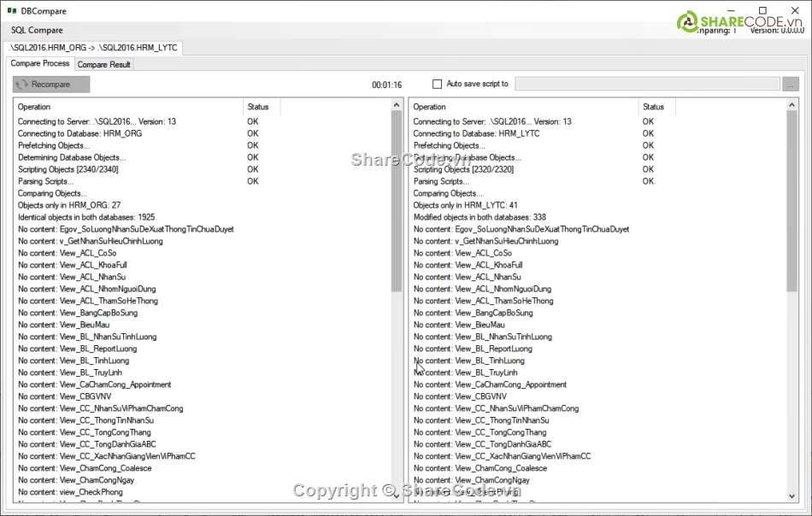Image resolution: width=812 pixels, height=516 pixels.
Task: Open the SQL Compare menu
Action: tap(37, 30)
